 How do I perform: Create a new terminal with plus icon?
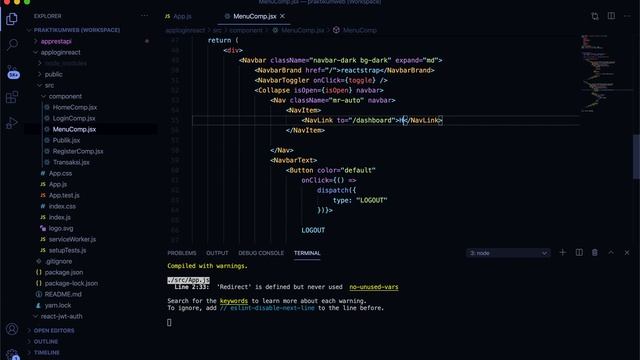tap(562, 253)
